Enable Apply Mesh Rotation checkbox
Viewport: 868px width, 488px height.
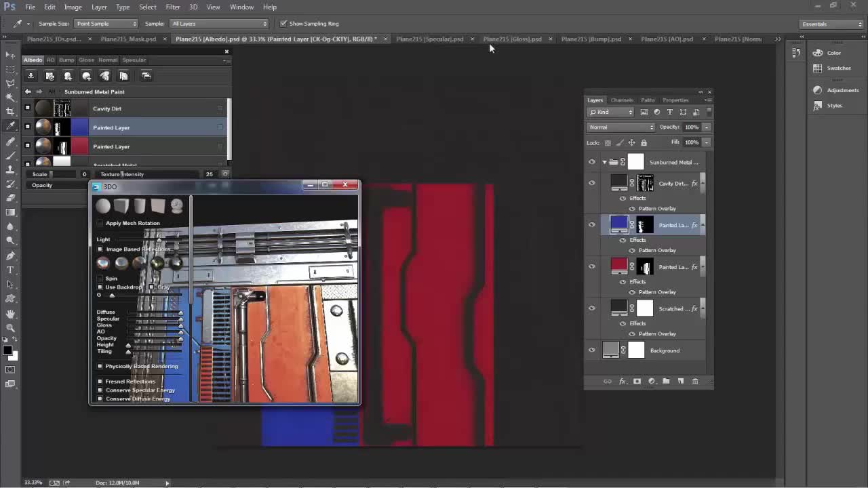pyautogui.click(x=100, y=223)
